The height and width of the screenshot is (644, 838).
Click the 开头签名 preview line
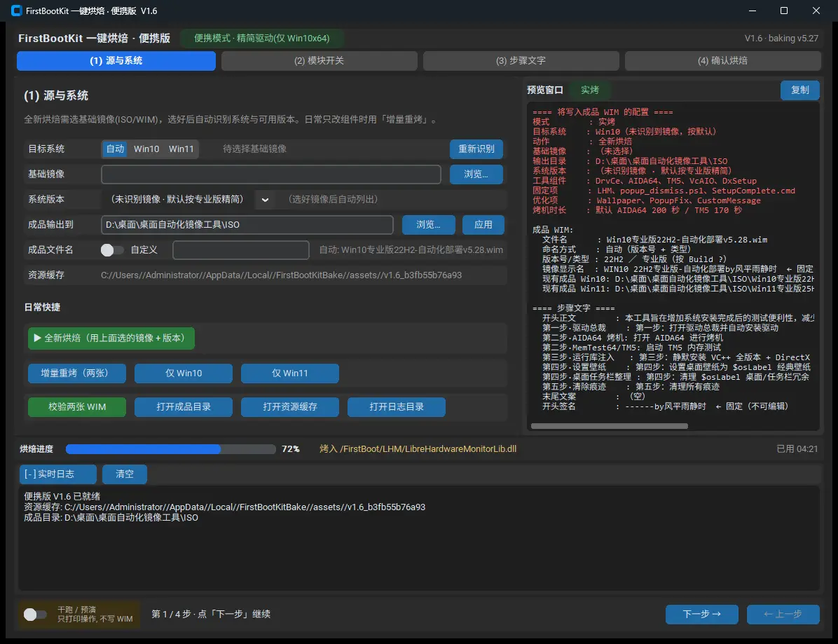(666, 406)
